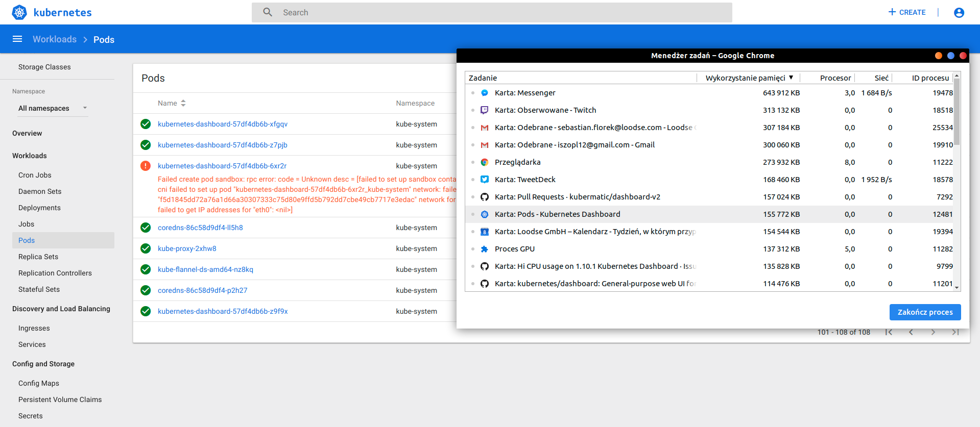Open Services in sidebar
The height and width of the screenshot is (427, 980).
[32, 344]
